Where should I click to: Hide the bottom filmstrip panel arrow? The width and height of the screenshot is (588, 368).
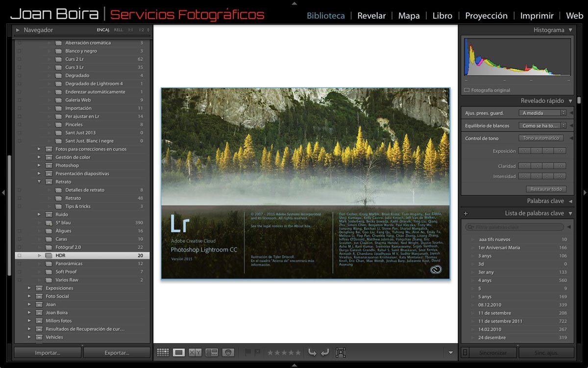pyautogui.click(x=294, y=365)
